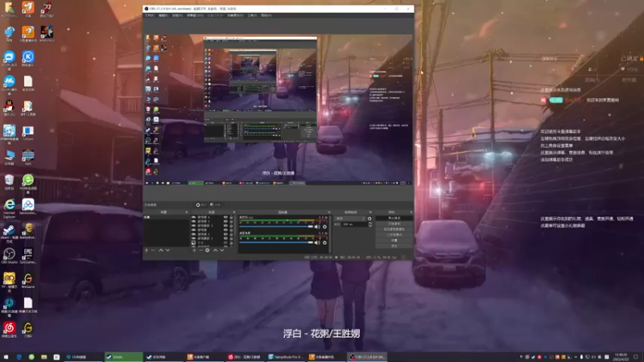The image size is (644, 362).
Task: Add a new scene with the plus icon
Action: click(x=147, y=250)
